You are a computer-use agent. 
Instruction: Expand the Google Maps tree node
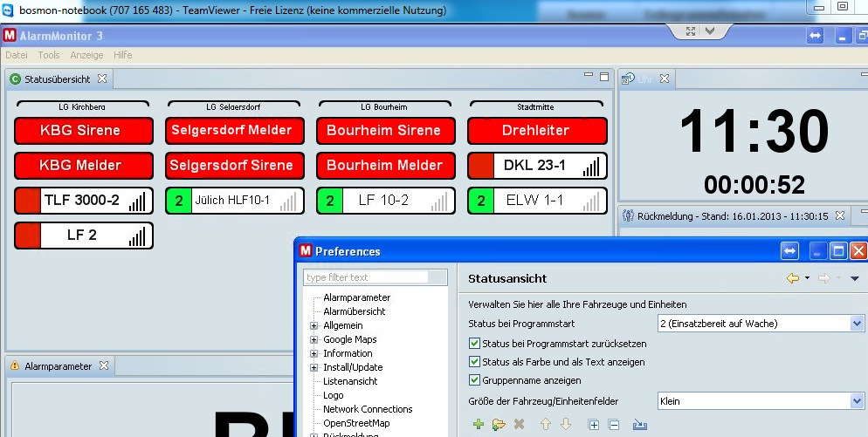314,339
